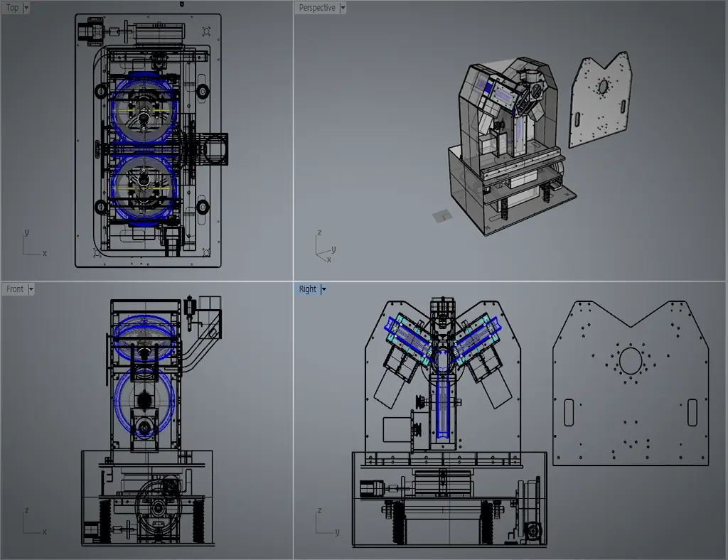
Task: Pick the large oval hole in the Right view plate
Action: pyautogui.click(x=630, y=361)
